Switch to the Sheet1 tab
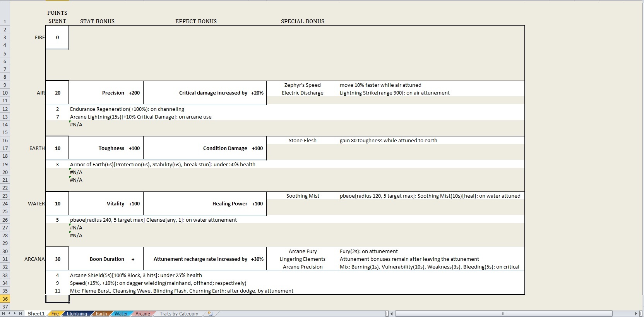The image size is (644, 317). (x=36, y=314)
